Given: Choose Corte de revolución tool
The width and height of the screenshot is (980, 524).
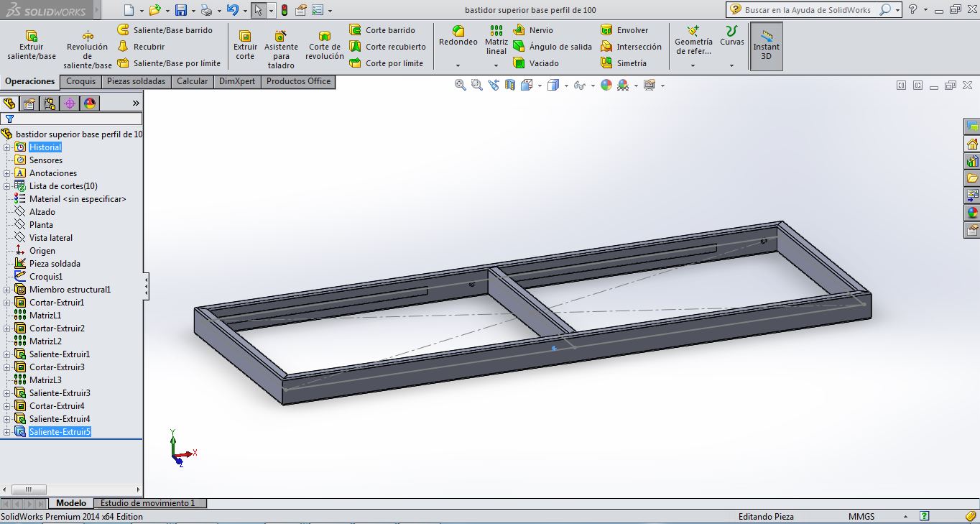Looking at the screenshot, I should [x=325, y=45].
